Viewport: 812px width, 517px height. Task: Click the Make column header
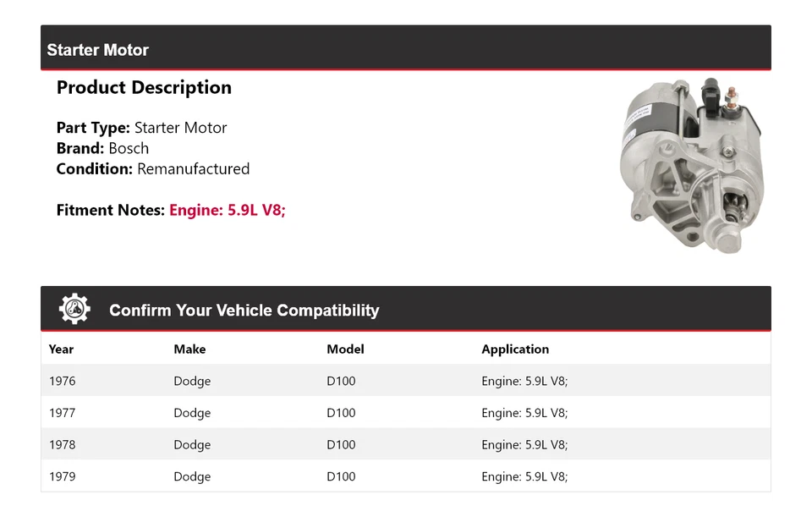click(x=189, y=349)
